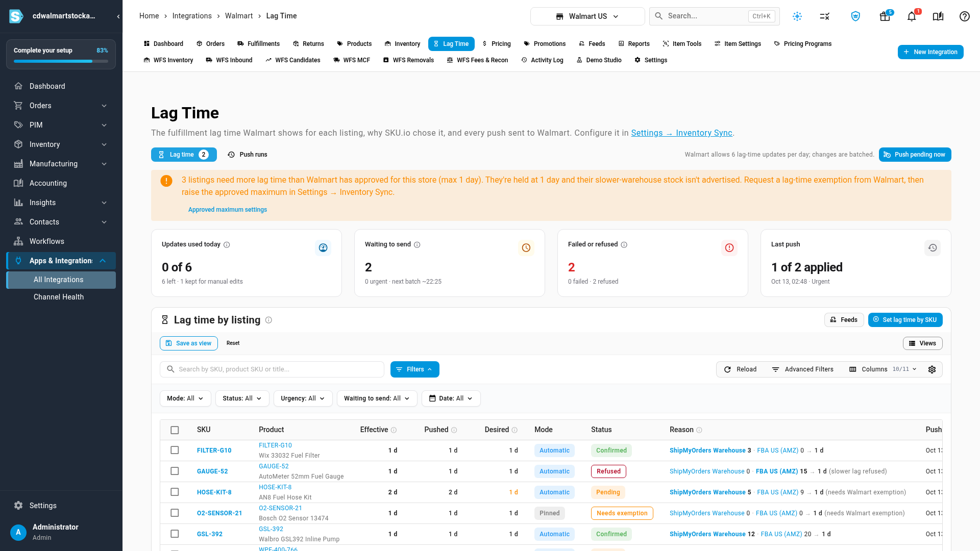Click info icon beside Lag time by listing

[268, 320]
